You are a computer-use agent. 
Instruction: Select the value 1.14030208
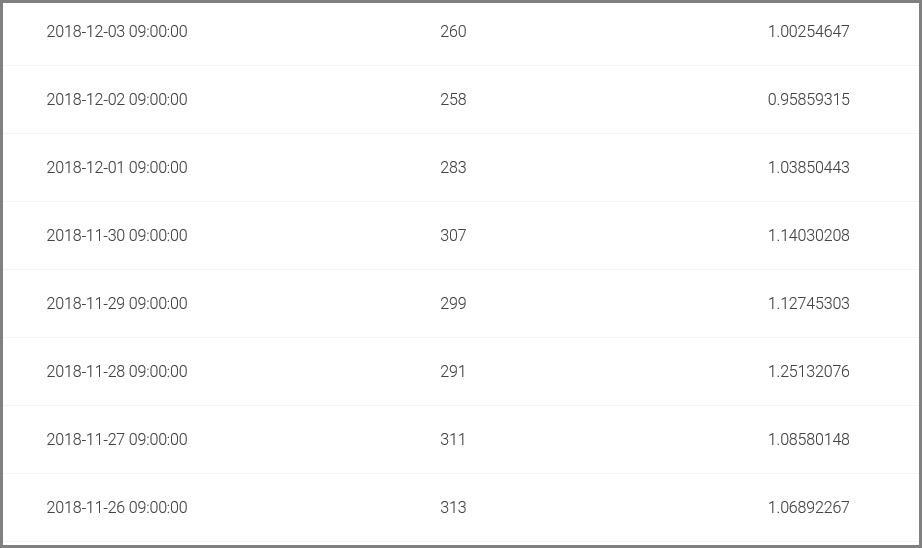pyautogui.click(x=808, y=236)
